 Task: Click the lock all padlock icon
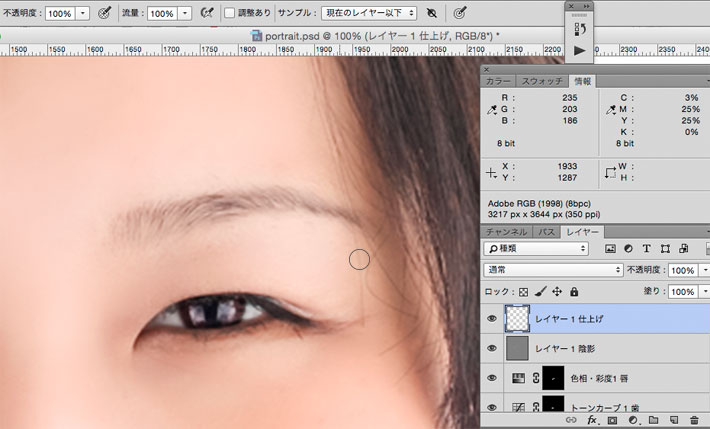pos(574,292)
